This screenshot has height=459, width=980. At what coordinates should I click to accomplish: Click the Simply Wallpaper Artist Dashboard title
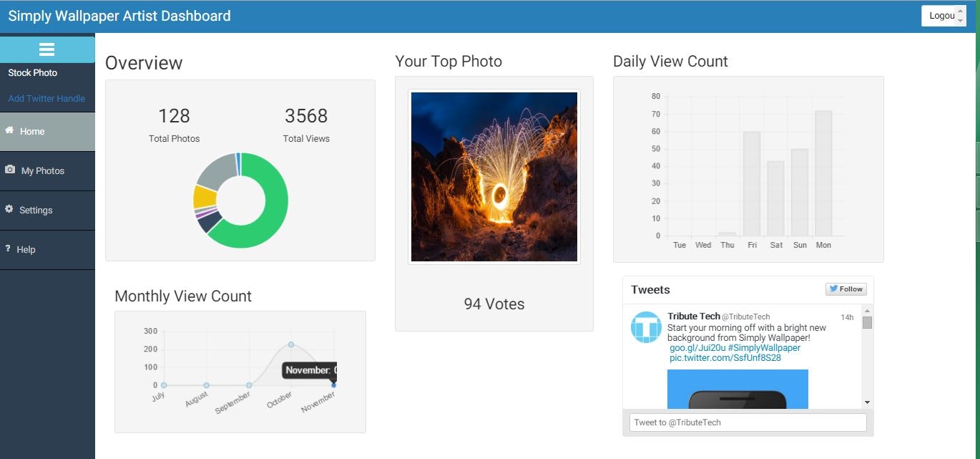[119, 16]
